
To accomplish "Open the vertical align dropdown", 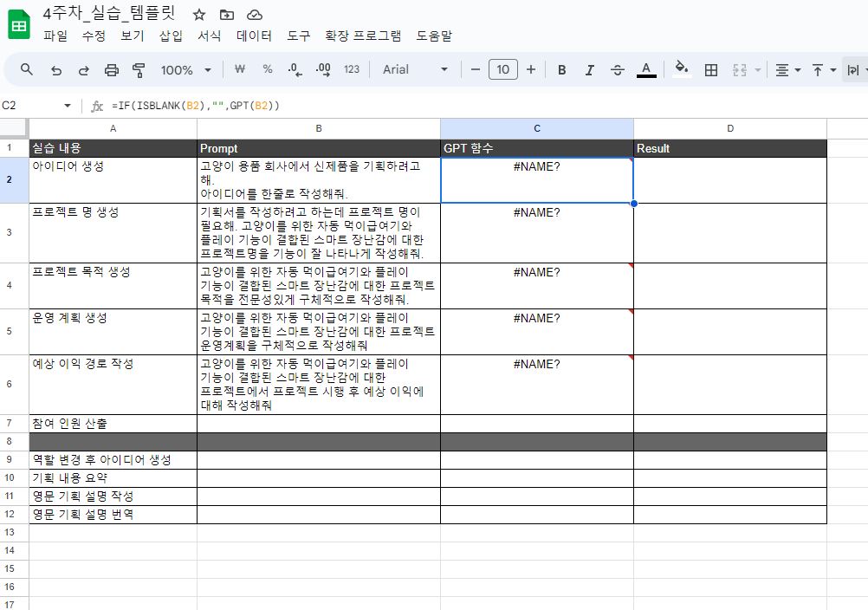I will pos(823,69).
